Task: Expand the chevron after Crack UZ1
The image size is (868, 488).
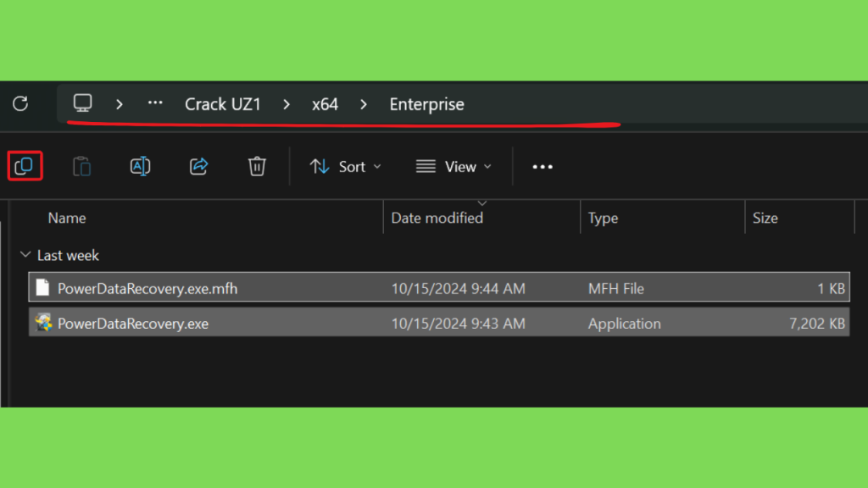Action: tap(287, 104)
